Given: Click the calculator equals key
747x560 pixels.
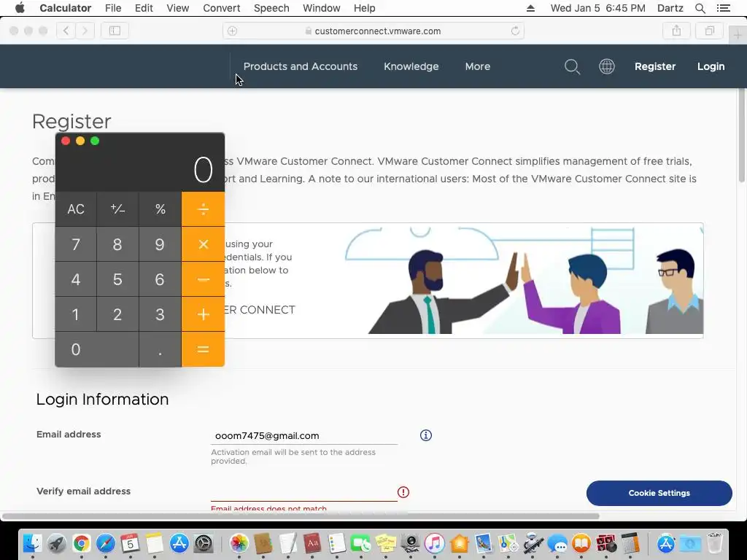Looking at the screenshot, I should pyautogui.click(x=203, y=349).
